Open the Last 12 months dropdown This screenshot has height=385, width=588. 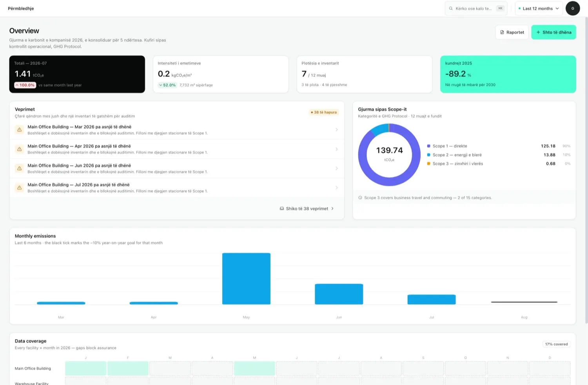point(539,8)
